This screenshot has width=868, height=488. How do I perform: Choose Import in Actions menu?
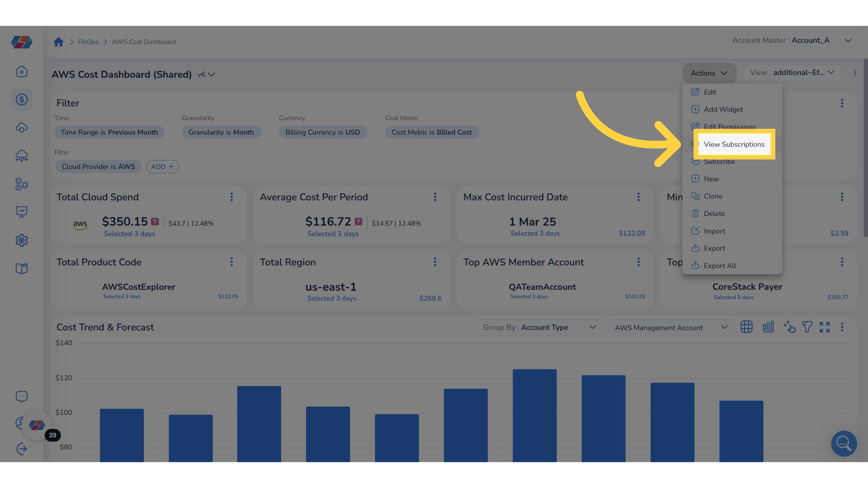[732, 231]
